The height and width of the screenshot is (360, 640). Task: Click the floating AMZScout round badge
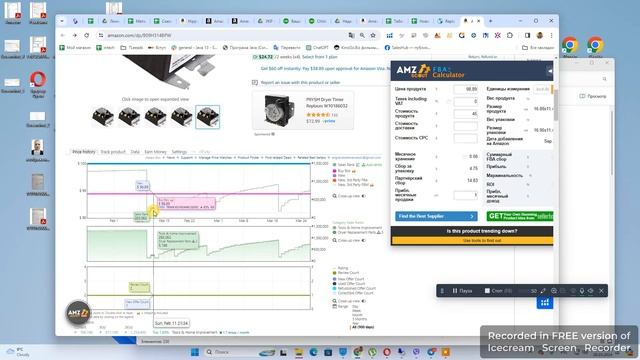(x=78, y=313)
